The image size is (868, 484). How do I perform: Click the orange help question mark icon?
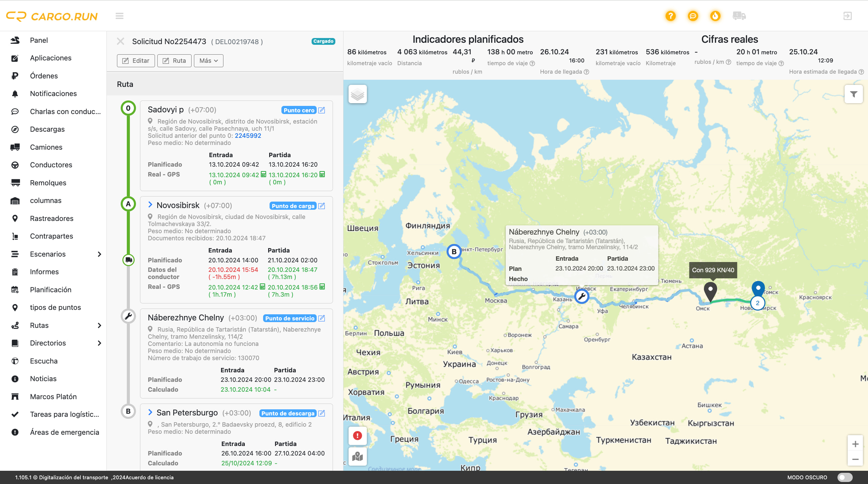[x=670, y=16]
